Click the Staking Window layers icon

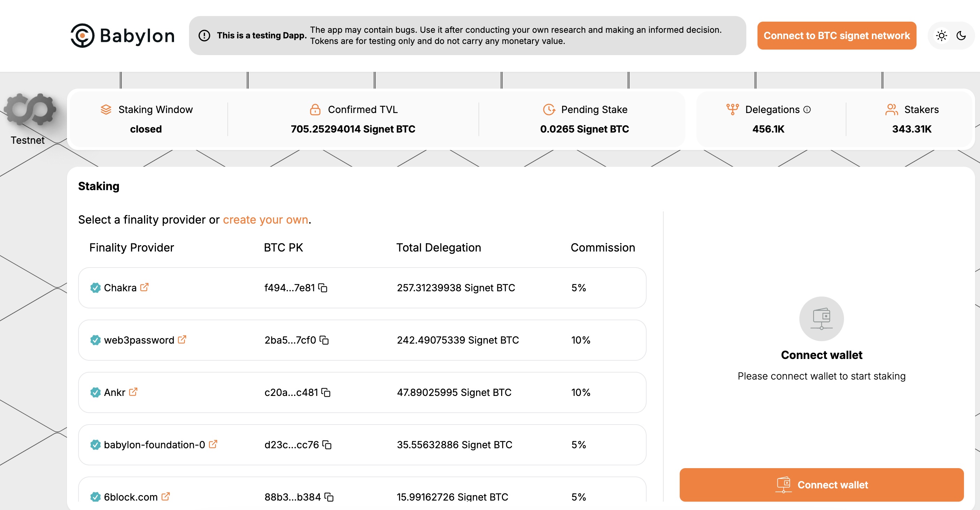tap(106, 110)
